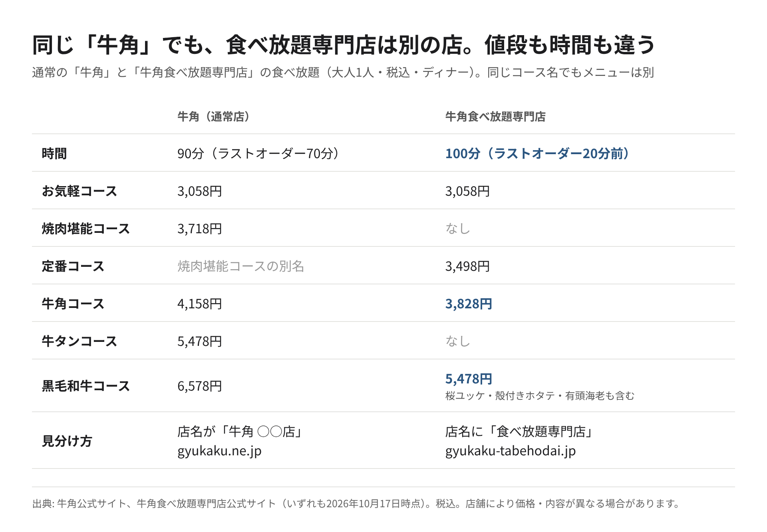Image resolution: width=767 pixels, height=532 pixels.
Task: Click the row label 焼肉堪能コース
Action: 86,228
